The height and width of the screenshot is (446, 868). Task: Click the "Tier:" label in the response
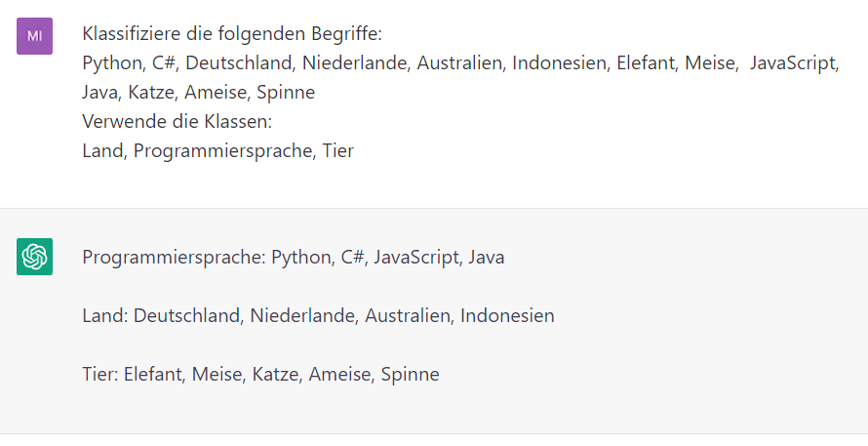point(100,374)
